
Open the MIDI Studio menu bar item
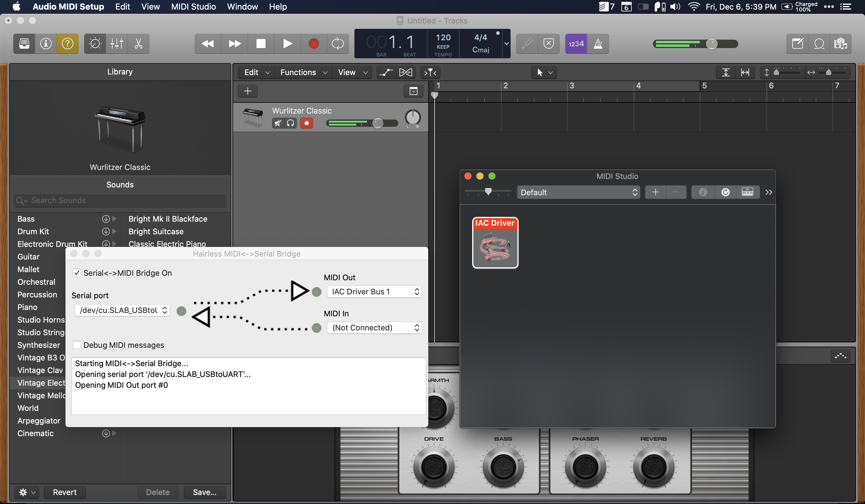193,7
